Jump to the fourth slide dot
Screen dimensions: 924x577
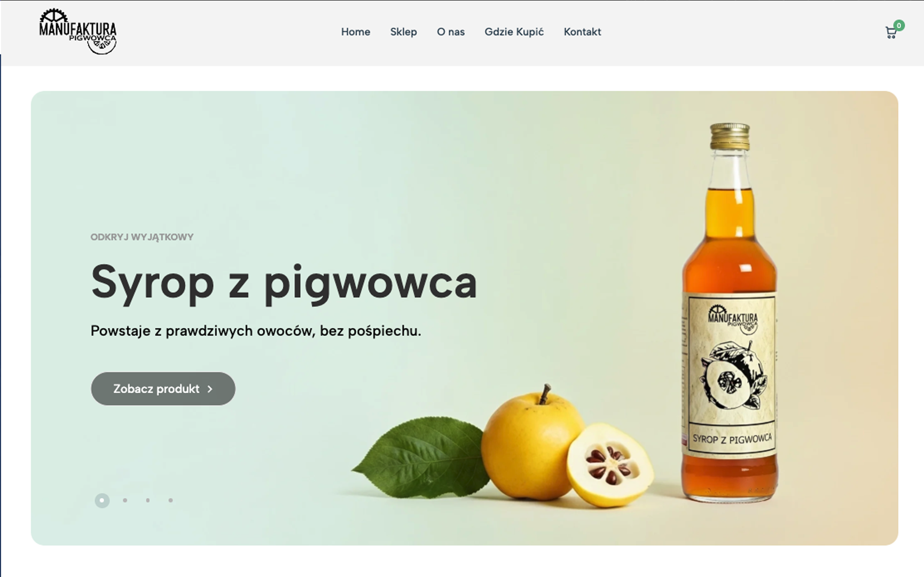[170, 501]
